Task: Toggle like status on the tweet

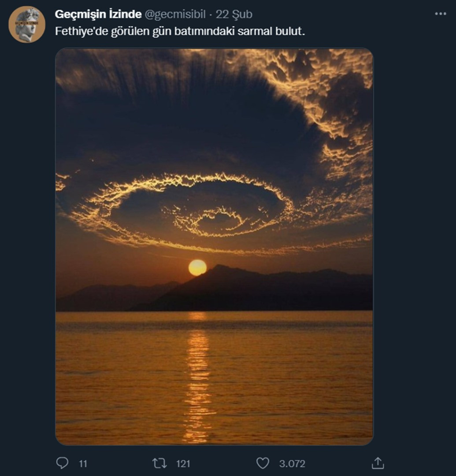Action: pos(263,464)
